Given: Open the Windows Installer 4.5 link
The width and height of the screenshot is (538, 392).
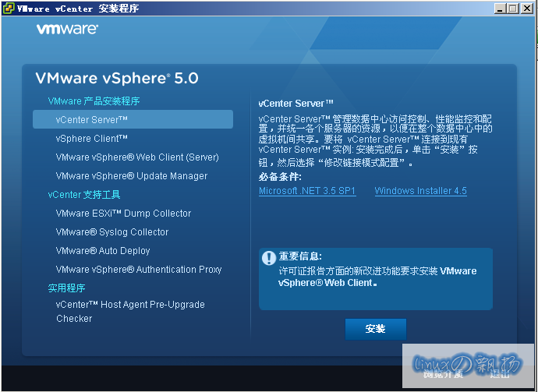Looking at the screenshot, I should (420, 191).
